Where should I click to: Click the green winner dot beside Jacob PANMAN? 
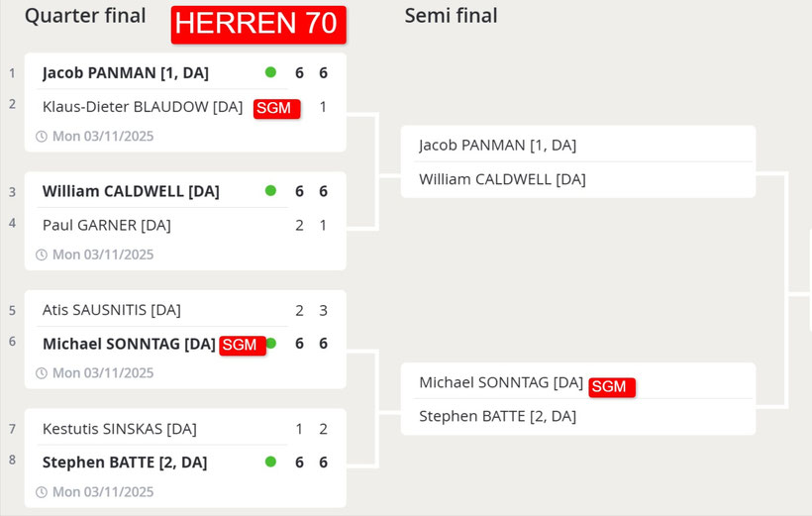point(270,72)
